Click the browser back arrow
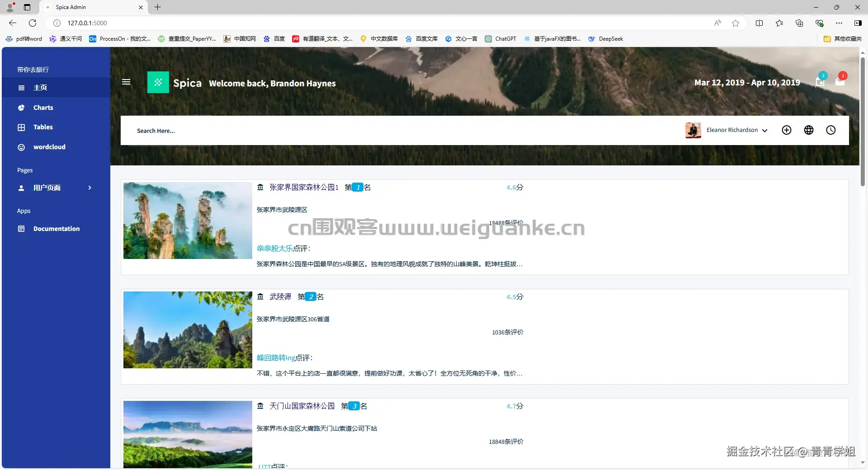This screenshot has width=868, height=470. pos(13,23)
